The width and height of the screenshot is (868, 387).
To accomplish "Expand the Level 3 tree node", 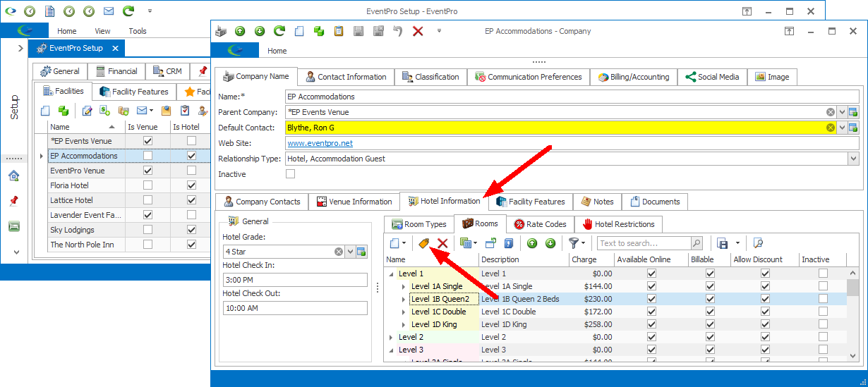I will coord(392,350).
